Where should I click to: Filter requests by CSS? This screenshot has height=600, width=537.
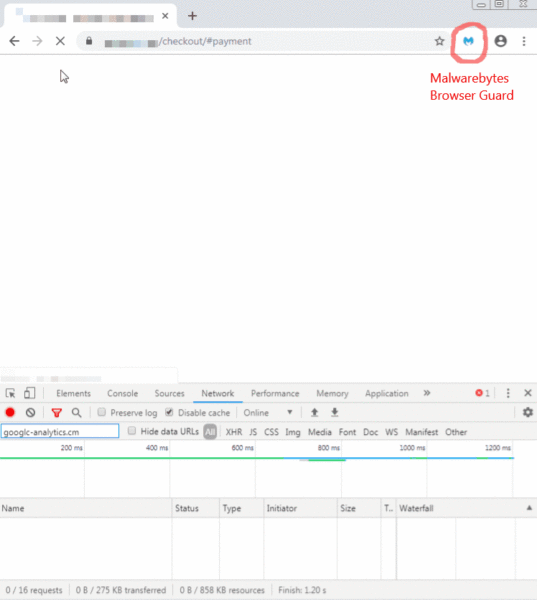coord(271,432)
